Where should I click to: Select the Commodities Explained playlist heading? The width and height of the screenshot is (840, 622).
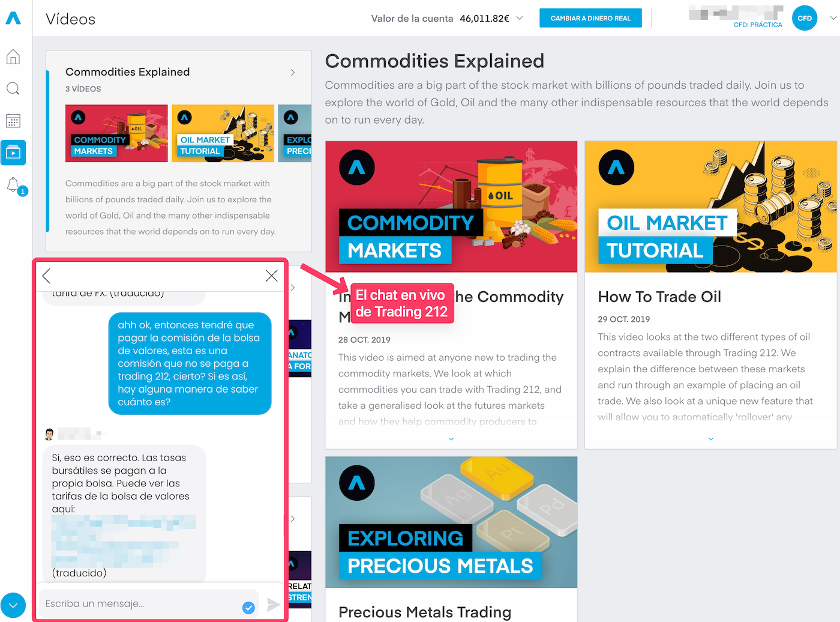[128, 72]
